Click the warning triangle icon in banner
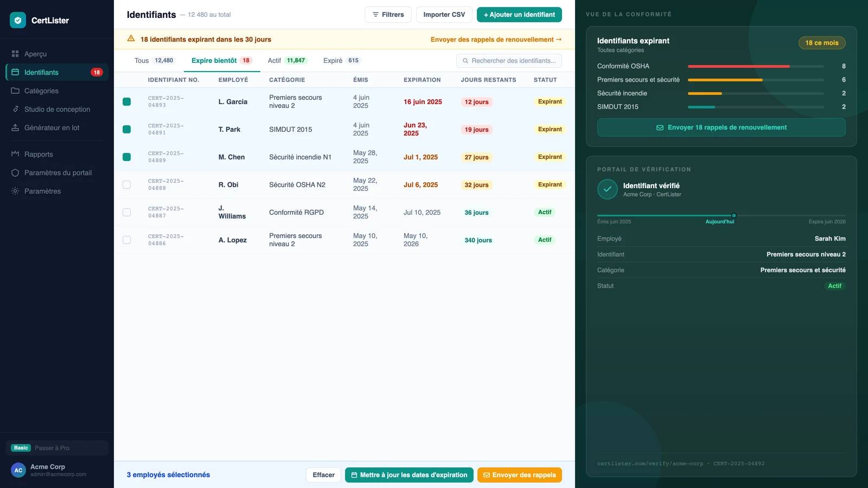 (131, 38)
